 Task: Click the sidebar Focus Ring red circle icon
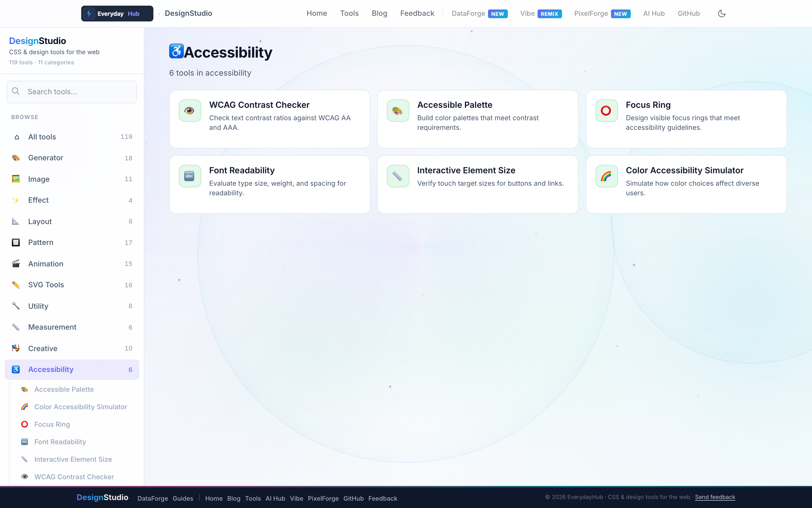pos(25,424)
